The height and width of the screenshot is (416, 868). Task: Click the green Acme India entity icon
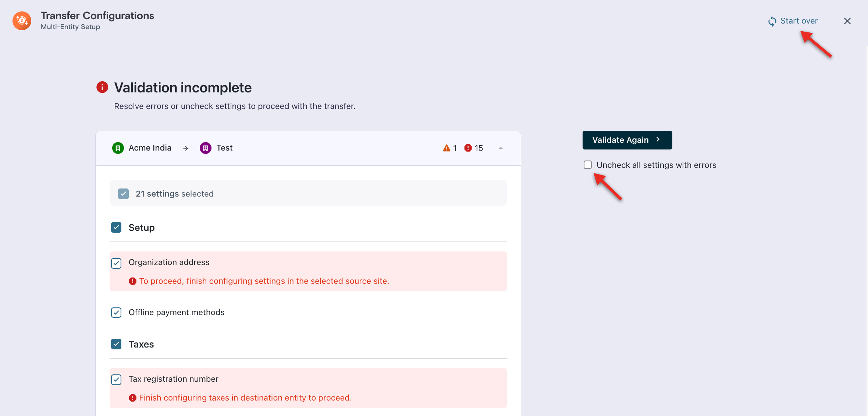pyautogui.click(x=118, y=148)
